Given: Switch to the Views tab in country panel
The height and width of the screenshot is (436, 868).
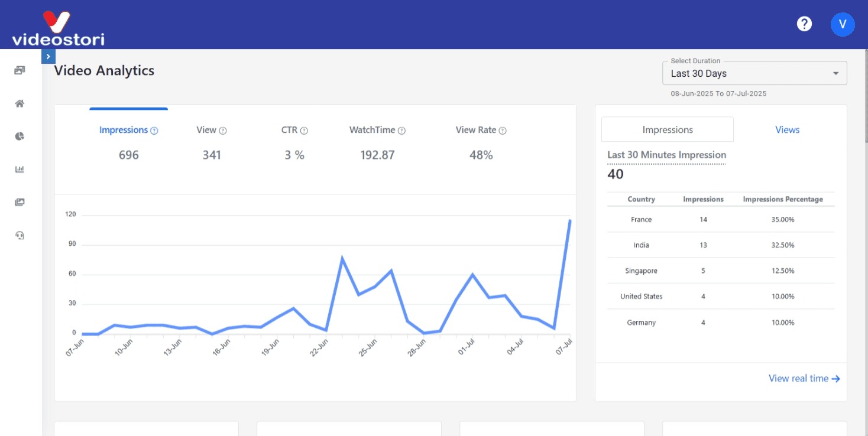Looking at the screenshot, I should click(786, 129).
